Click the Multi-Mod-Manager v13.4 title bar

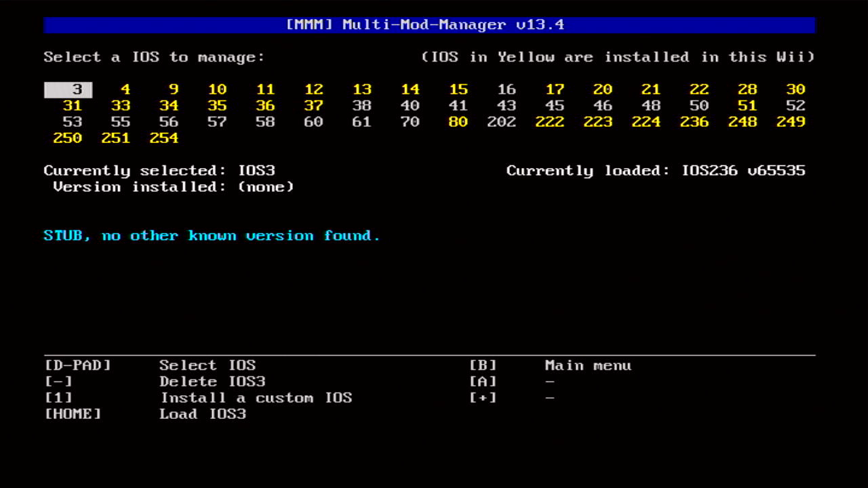point(429,25)
